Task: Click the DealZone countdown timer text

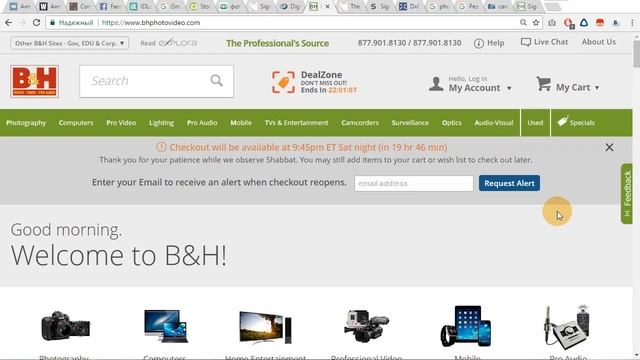Action: [342, 90]
